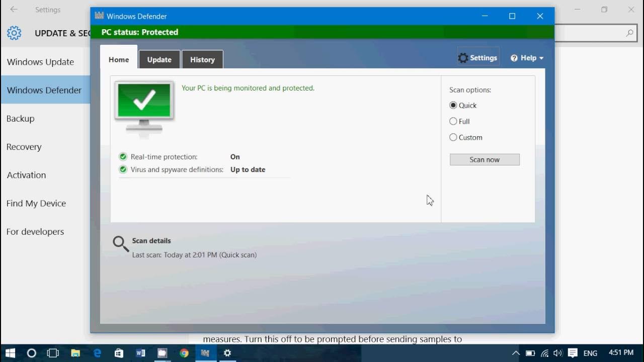
Task: Select the Custom scan option
Action: coord(466,137)
